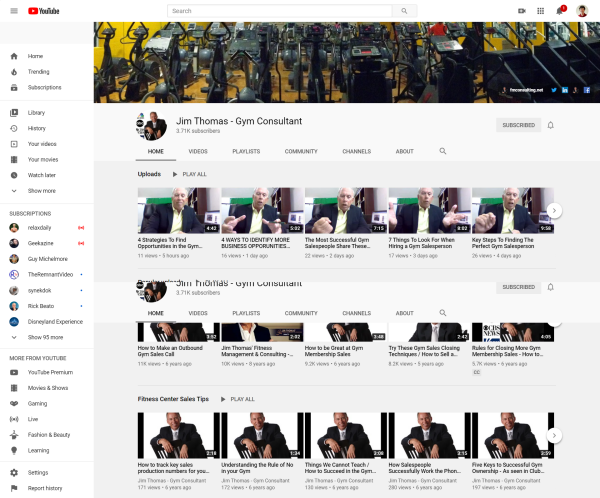Switch to the ABOUT tab
This screenshot has height=498, width=600.
pyautogui.click(x=404, y=152)
